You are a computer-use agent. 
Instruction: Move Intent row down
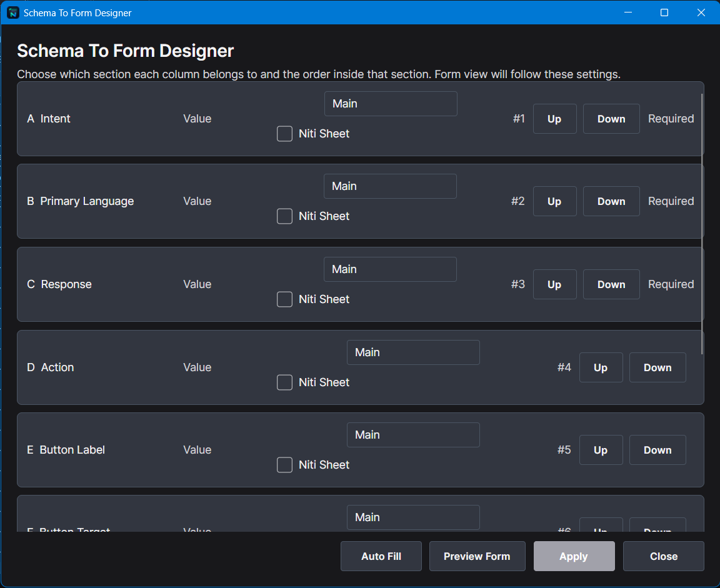coord(611,119)
